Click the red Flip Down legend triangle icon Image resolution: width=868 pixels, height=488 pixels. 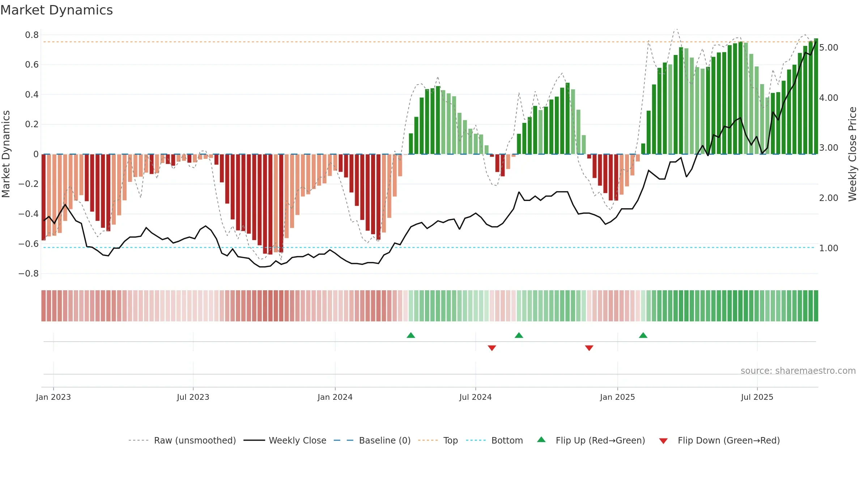coord(663,441)
